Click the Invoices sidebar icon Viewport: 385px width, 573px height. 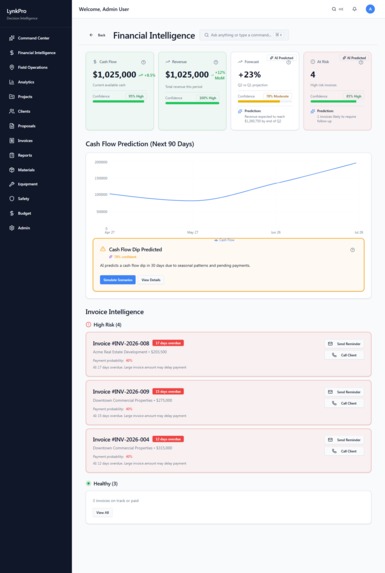[12, 140]
